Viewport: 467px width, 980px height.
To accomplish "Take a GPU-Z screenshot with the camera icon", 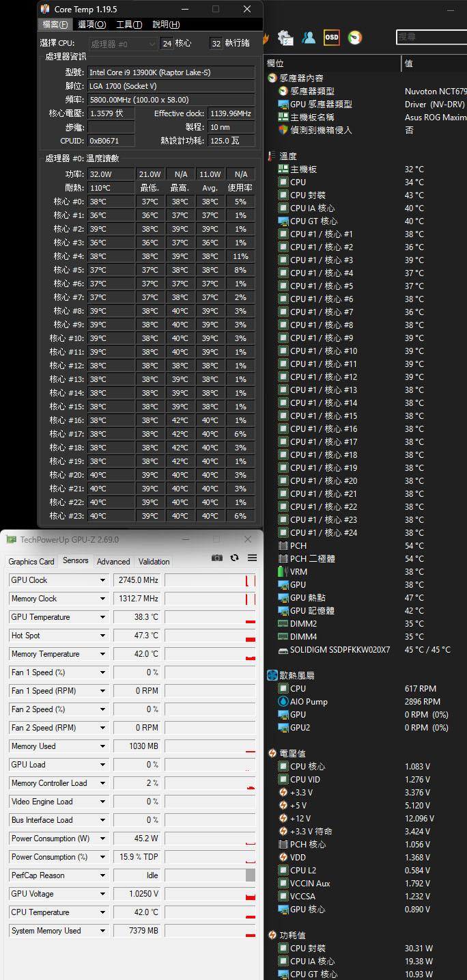I will coord(217,558).
